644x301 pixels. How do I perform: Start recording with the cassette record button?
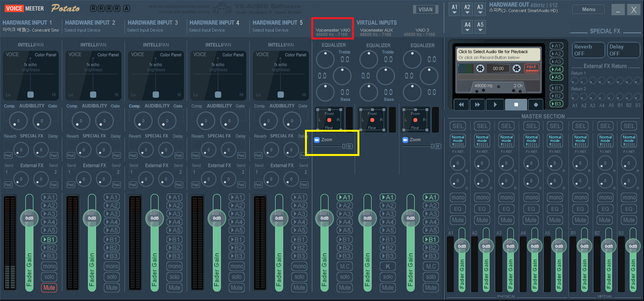(x=536, y=104)
